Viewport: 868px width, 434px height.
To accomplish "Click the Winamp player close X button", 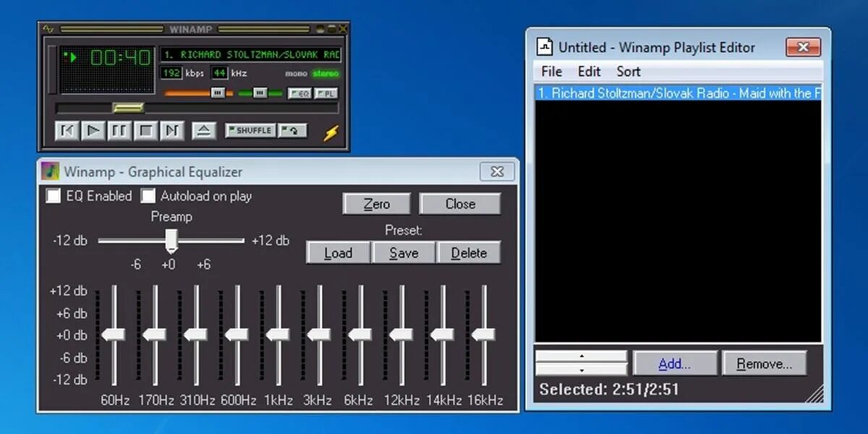I will [343, 29].
